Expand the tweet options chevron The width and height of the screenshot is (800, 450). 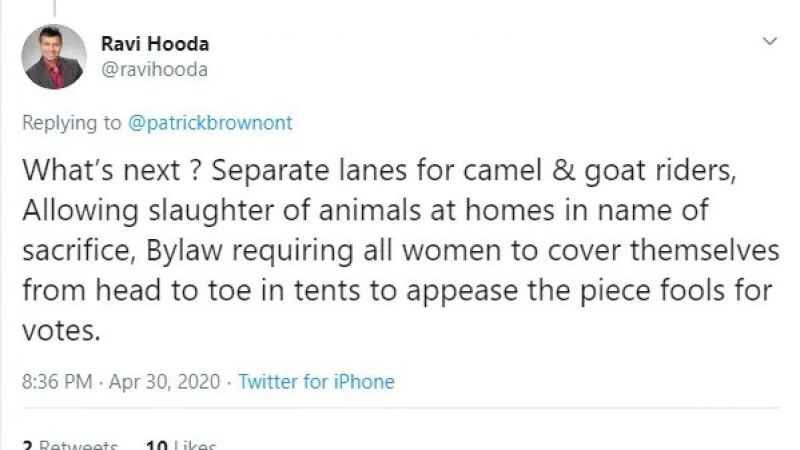pos(769,42)
